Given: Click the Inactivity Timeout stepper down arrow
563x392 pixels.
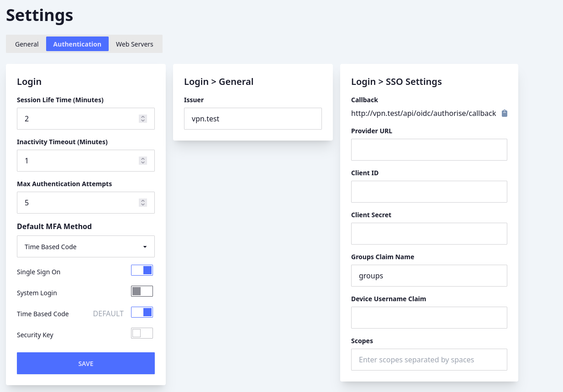Looking at the screenshot, I should (142, 163).
